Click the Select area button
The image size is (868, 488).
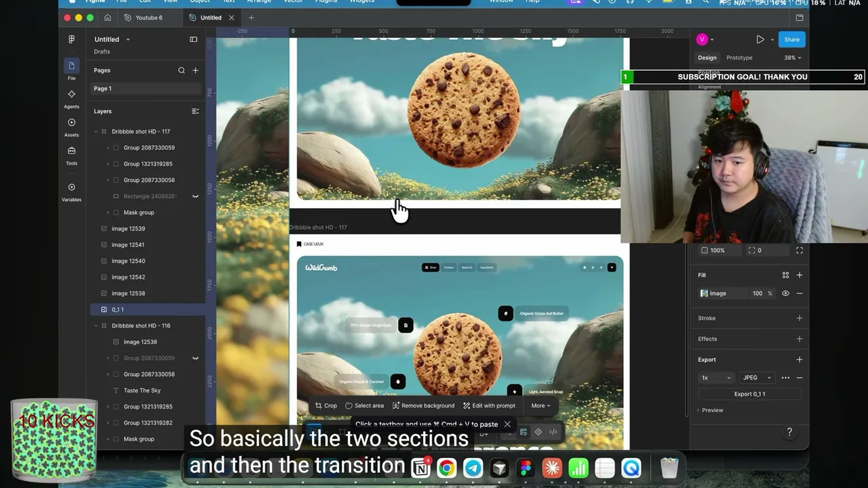pyautogui.click(x=364, y=405)
